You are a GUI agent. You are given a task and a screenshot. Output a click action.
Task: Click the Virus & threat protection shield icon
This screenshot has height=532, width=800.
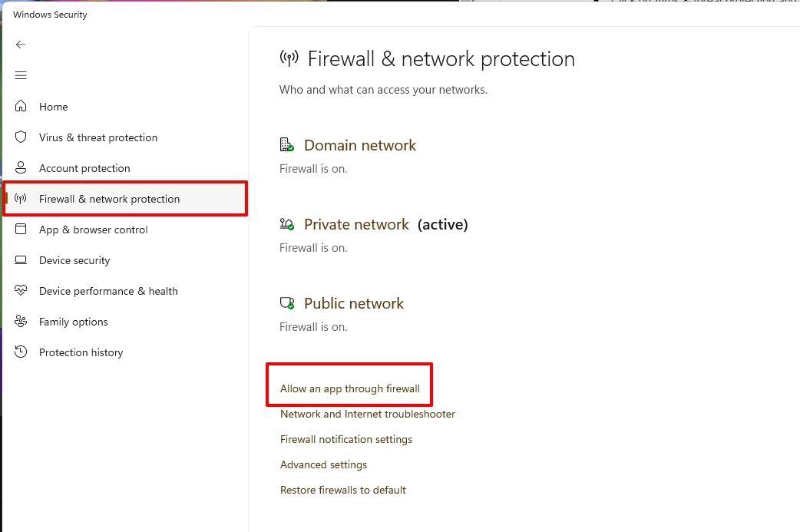point(21,137)
